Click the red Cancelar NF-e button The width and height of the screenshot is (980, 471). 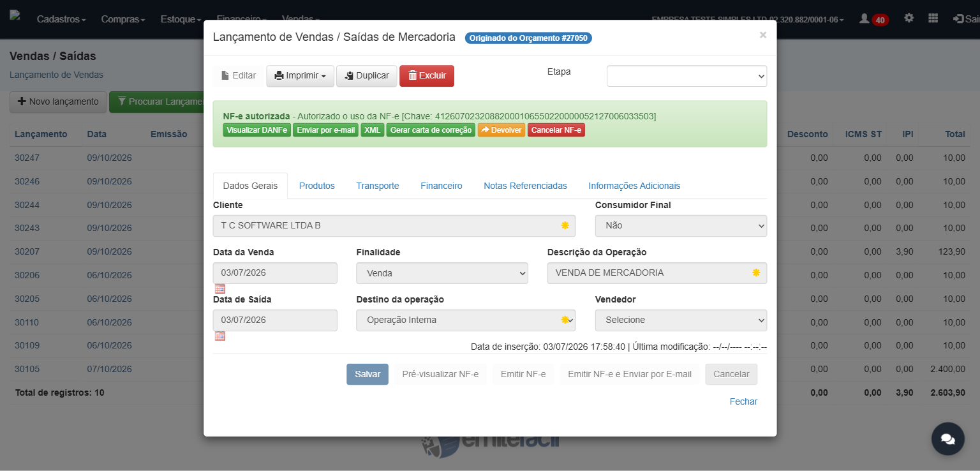[556, 130]
